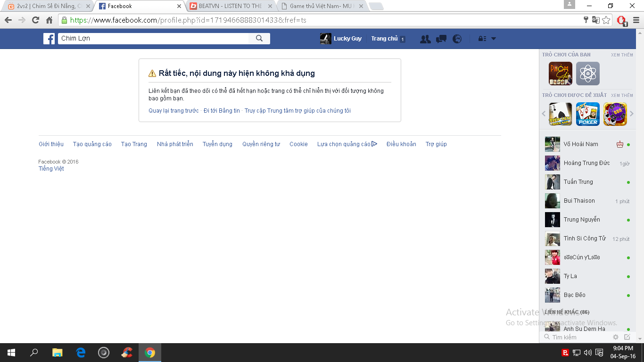Screen dimensions: 644x362
Task: Click in the Facebook search field
Action: pyautogui.click(x=153, y=39)
